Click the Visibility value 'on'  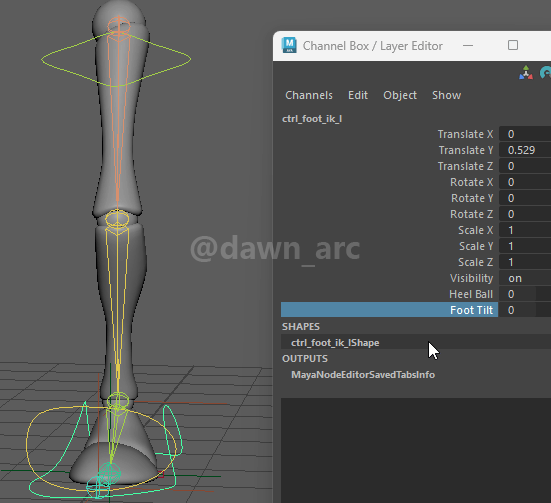[525, 278]
